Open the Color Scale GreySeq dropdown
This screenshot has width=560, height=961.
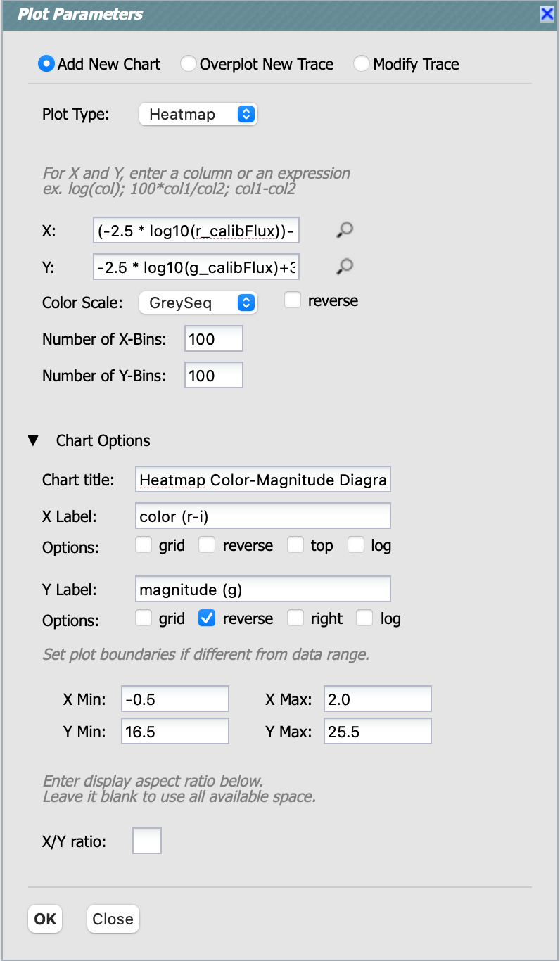pyautogui.click(x=198, y=303)
